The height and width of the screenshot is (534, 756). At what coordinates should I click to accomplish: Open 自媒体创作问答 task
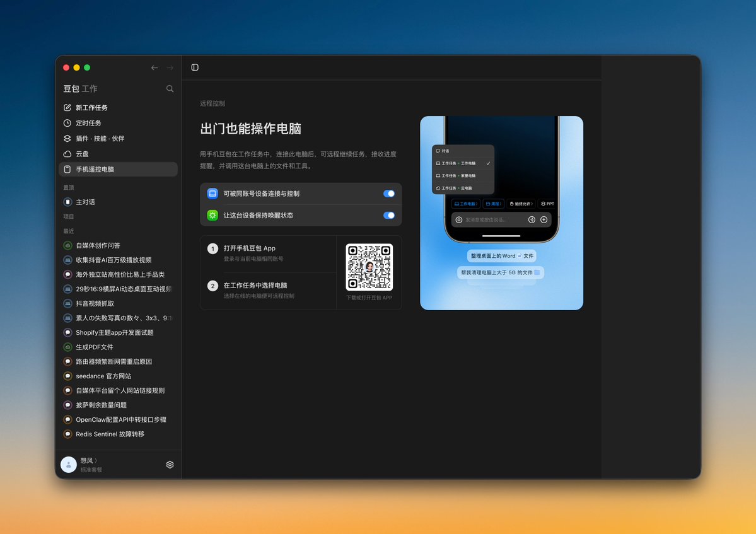coord(118,245)
